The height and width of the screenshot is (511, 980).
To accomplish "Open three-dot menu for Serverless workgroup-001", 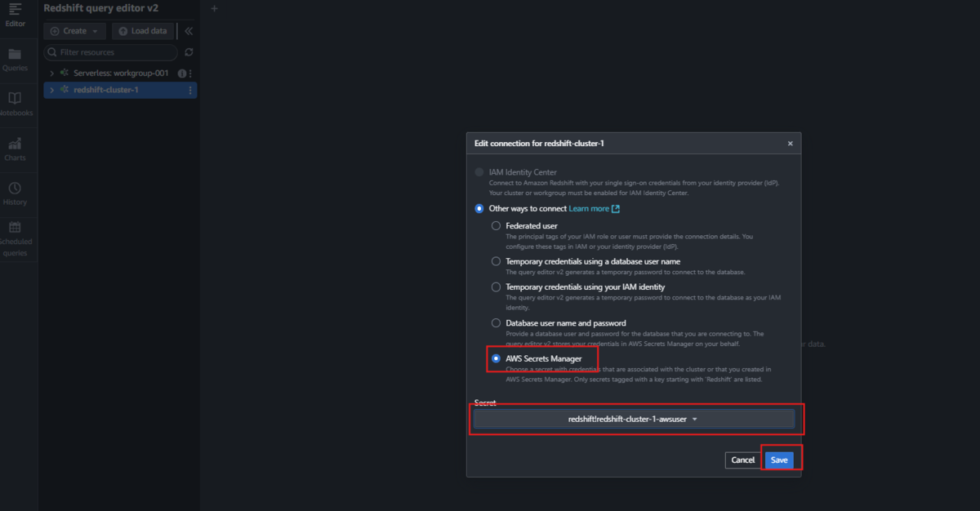I will (x=190, y=73).
